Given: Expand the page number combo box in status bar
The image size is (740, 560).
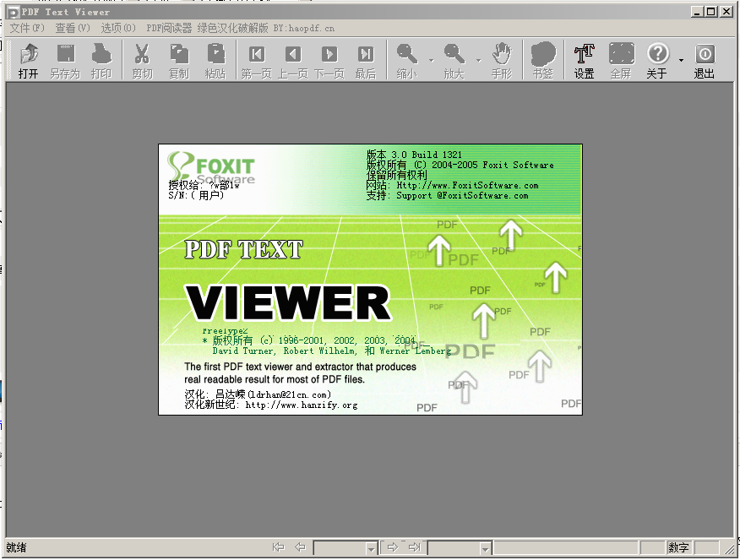Looking at the screenshot, I should 372,548.
